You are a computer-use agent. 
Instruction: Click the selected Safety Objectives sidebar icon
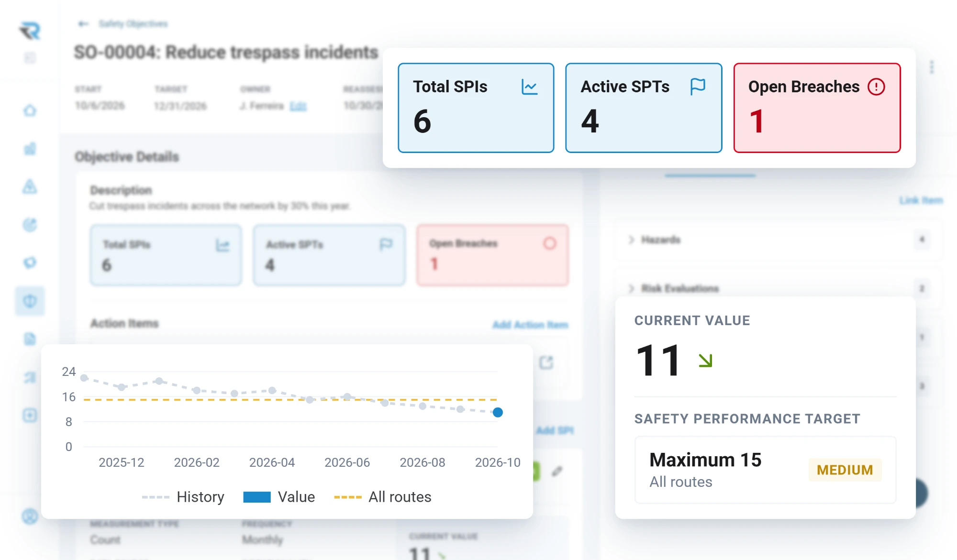click(x=30, y=301)
